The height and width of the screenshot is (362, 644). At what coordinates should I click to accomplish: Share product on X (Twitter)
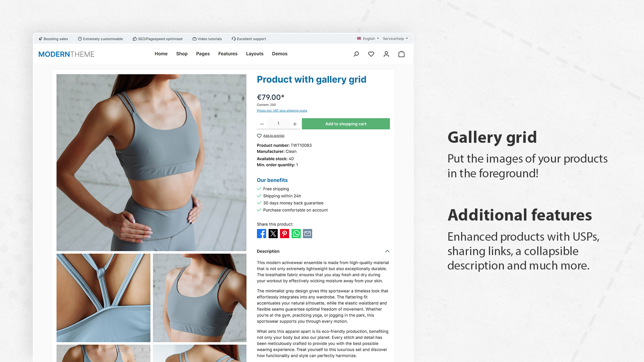coord(273,234)
